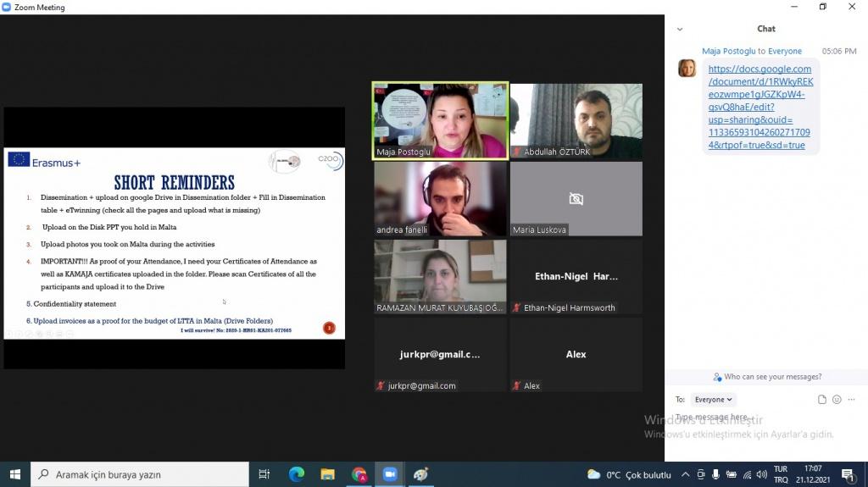Image resolution: width=868 pixels, height=487 pixels.
Task: Open the Google Docs link in chat
Action: pyautogui.click(x=760, y=107)
